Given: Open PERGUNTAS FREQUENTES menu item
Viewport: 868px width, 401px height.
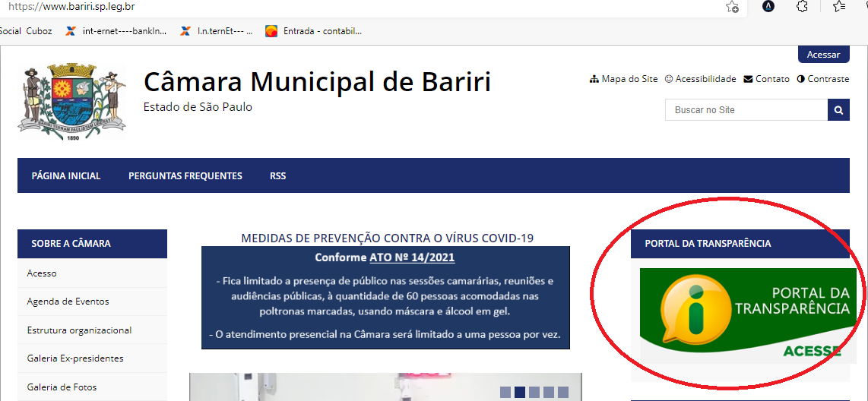Looking at the screenshot, I should (x=185, y=175).
